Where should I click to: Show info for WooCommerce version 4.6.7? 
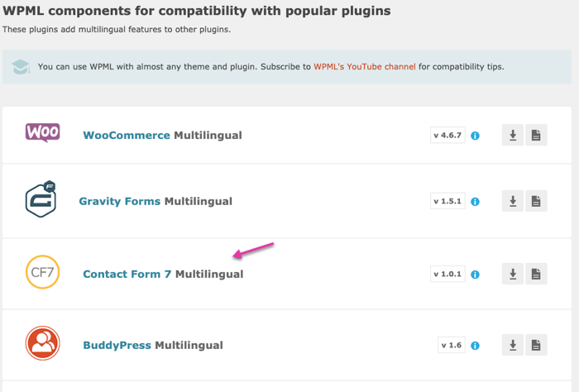(x=476, y=136)
